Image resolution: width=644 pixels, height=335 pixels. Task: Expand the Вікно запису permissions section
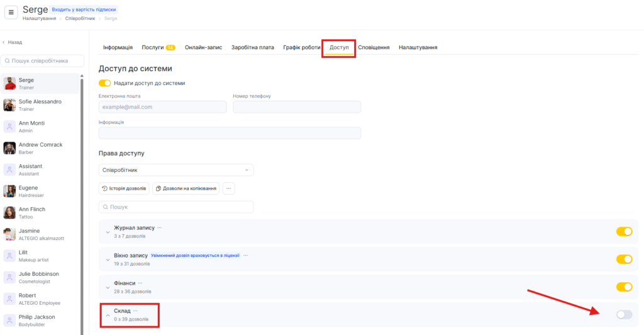108,259
